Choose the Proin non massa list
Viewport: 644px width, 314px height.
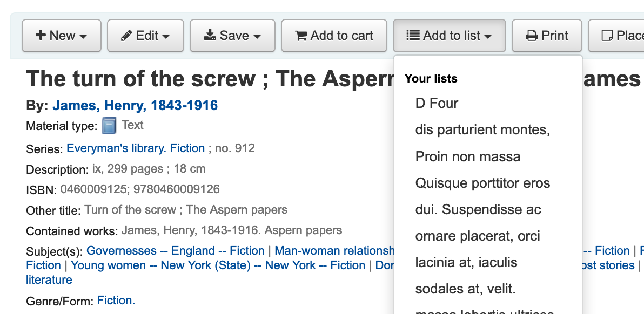click(x=468, y=157)
